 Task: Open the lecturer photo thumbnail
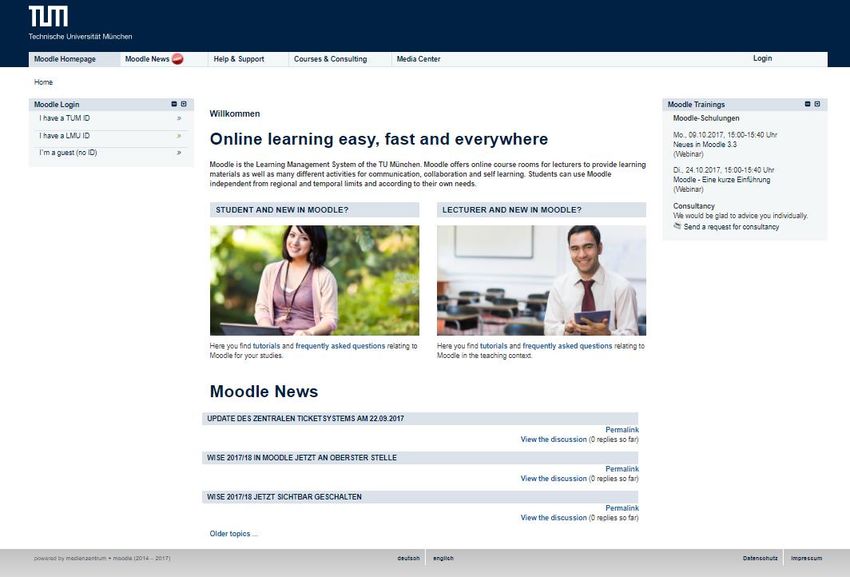(542, 280)
